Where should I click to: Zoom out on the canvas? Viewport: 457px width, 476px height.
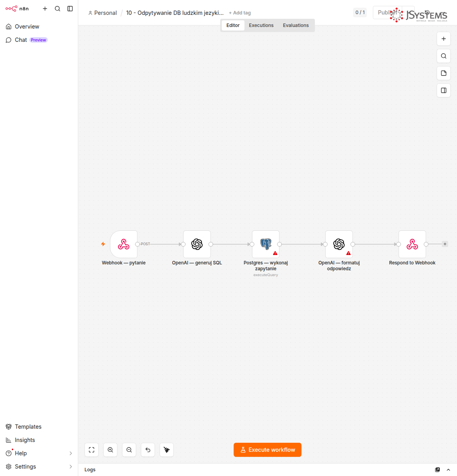click(x=129, y=450)
